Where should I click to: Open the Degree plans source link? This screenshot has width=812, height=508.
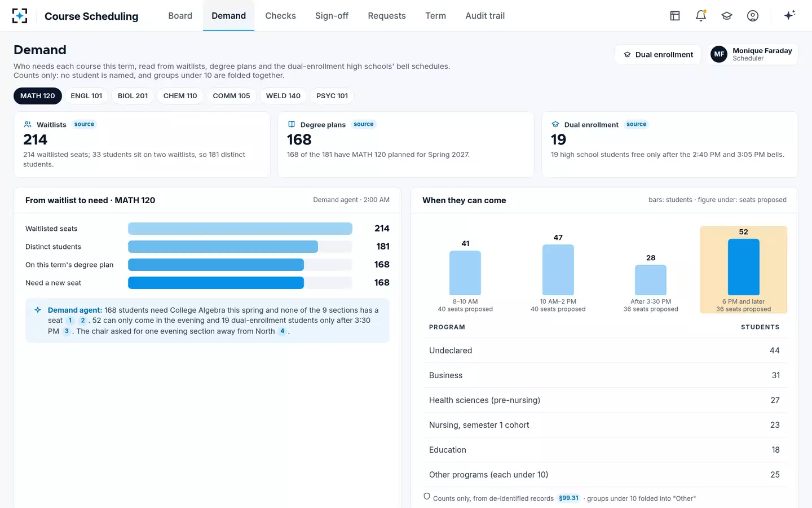tap(364, 124)
